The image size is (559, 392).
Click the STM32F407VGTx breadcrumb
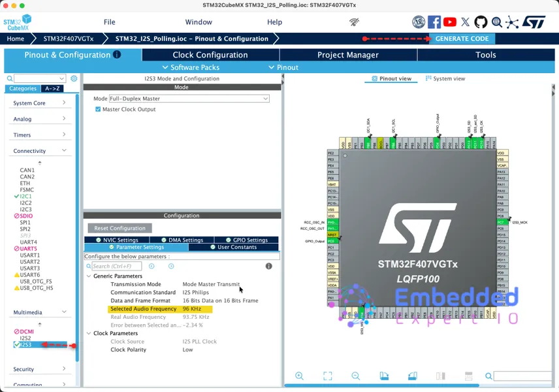tap(69, 39)
